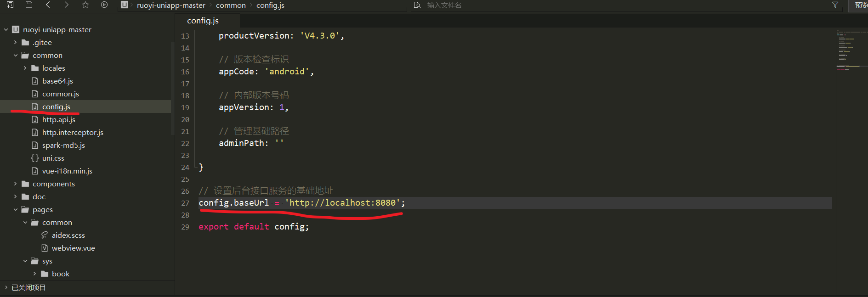The image size is (868, 297).
Task: Select ruoyi-uniapp-master in breadcrumb
Action: pos(171,5)
